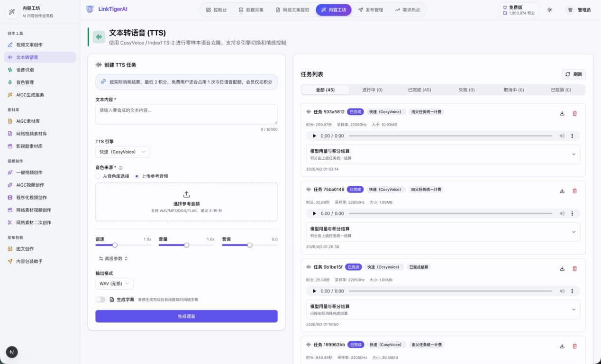Screen dimensions: 601x364
Task: Open more options on task 75ba0148 player
Action: [572, 214]
